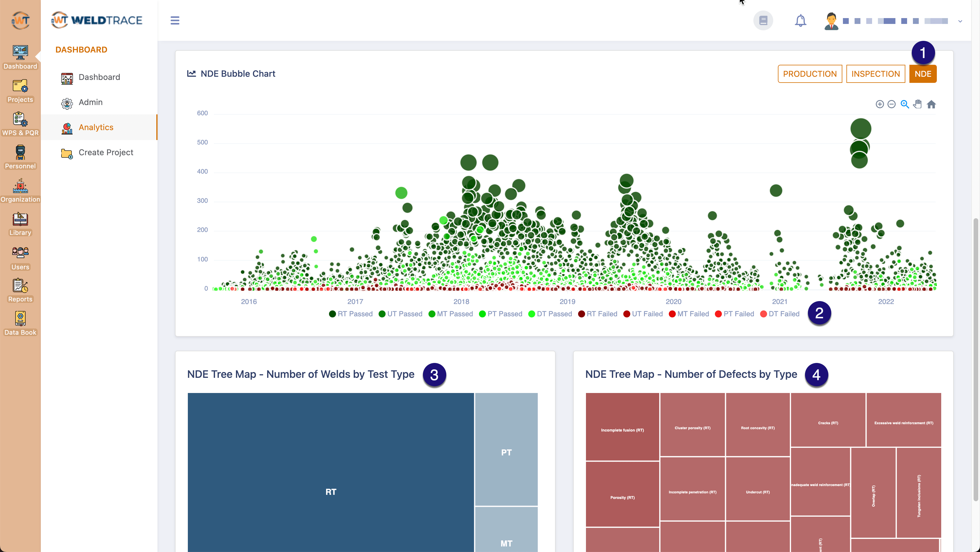Click the document icon in header
Viewport: 980px width, 552px height.
click(x=763, y=20)
